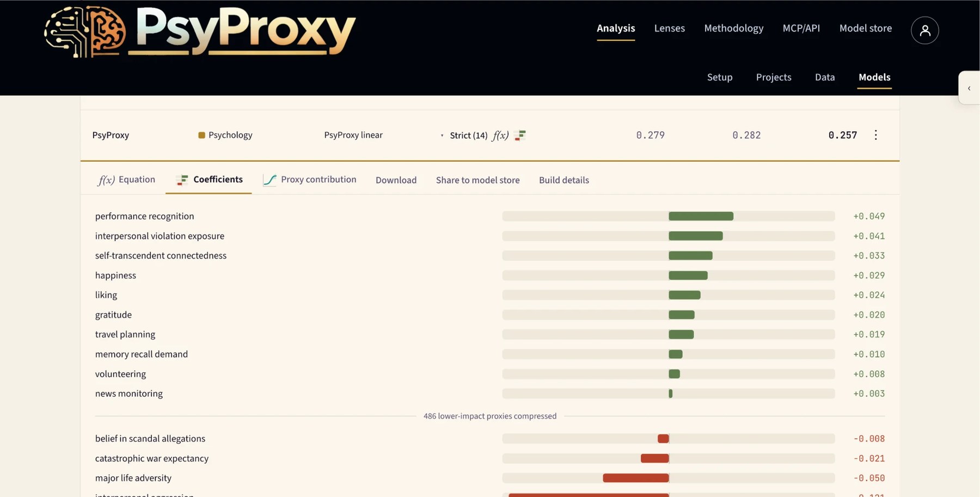Select the Coefficients tab

point(210,180)
